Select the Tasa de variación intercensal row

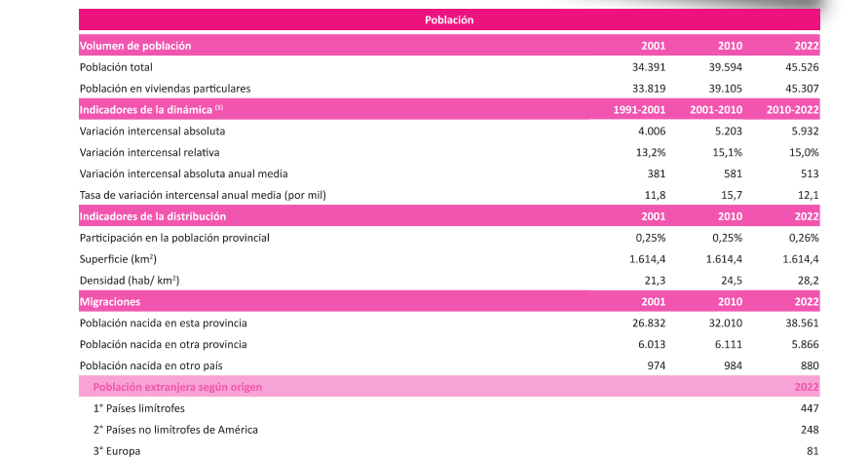click(203, 195)
